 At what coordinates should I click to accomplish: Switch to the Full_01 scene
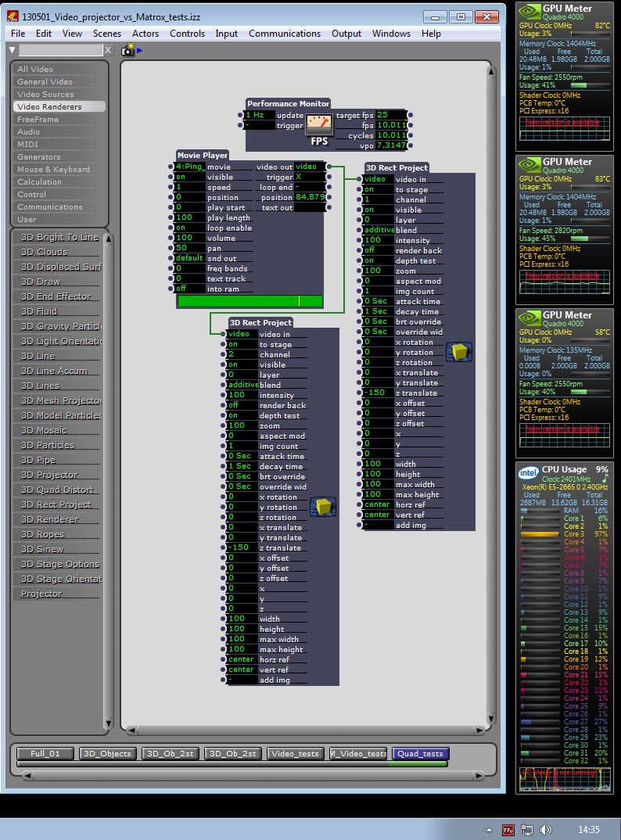pos(45,753)
